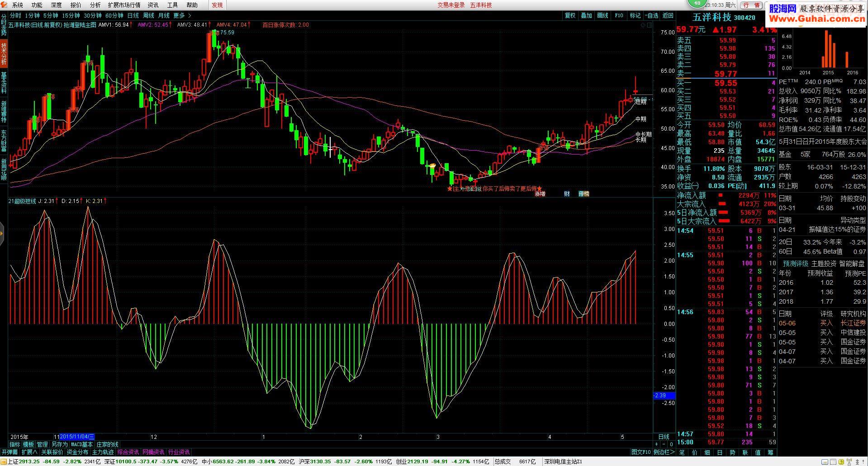This screenshot has width=868, height=466.
Task: Select the 势 trend tab
Action: point(733,452)
